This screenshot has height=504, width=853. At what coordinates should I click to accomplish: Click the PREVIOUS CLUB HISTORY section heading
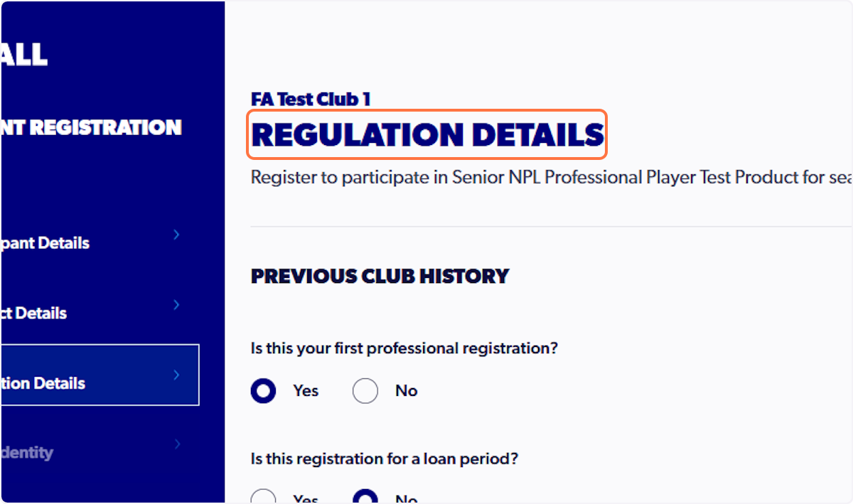pyautogui.click(x=380, y=276)
